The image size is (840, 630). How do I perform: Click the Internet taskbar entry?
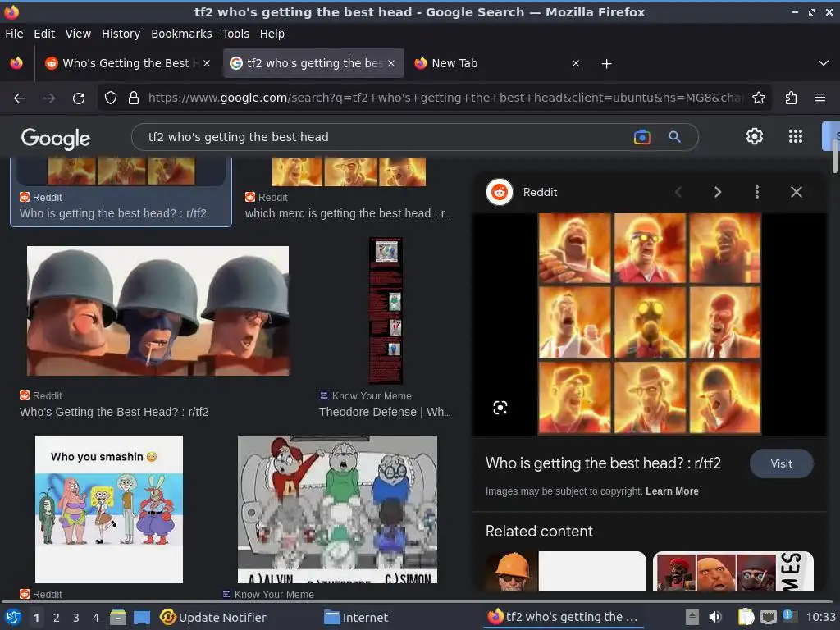tap(356, 617)
